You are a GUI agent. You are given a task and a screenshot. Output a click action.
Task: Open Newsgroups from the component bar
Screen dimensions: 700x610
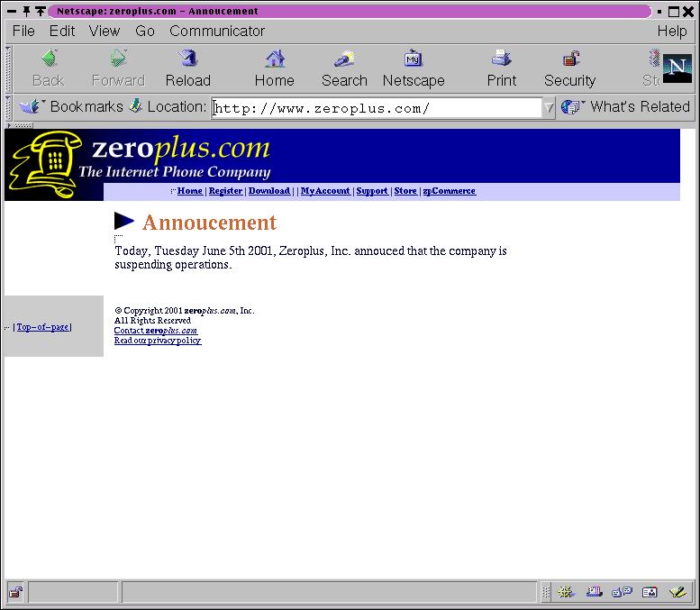(622, 592)
